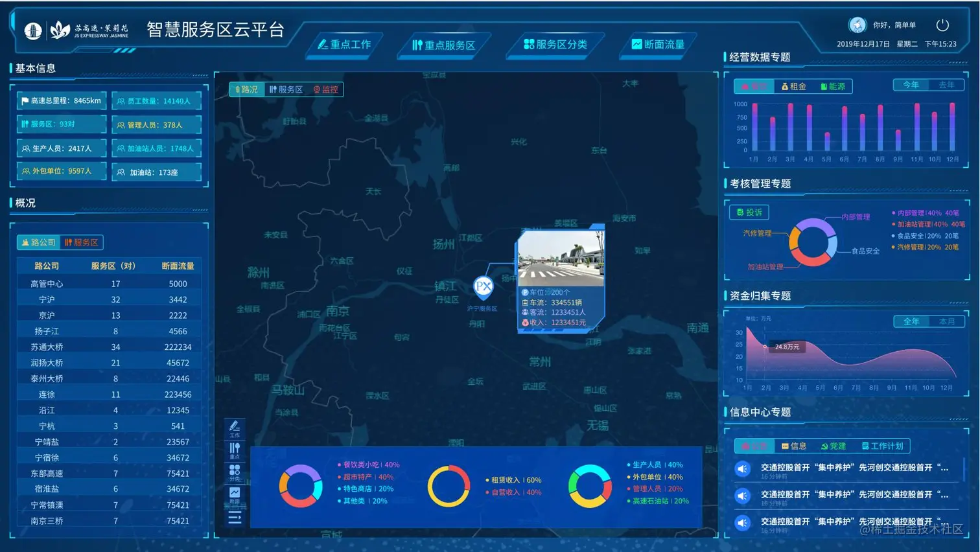Click the 工作 pen icon in map sidebar
This screenshot has width=980, height=552.
pos(235,428)
